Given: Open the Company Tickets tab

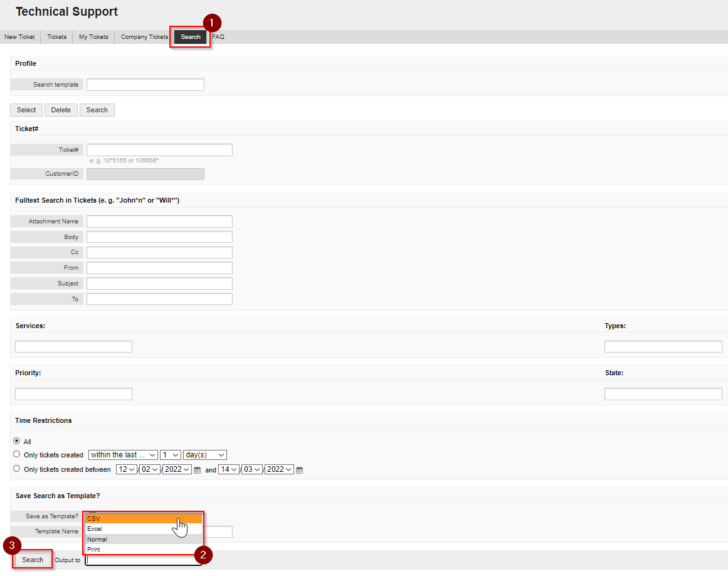Looking at the screenshot, I should 144,37.
